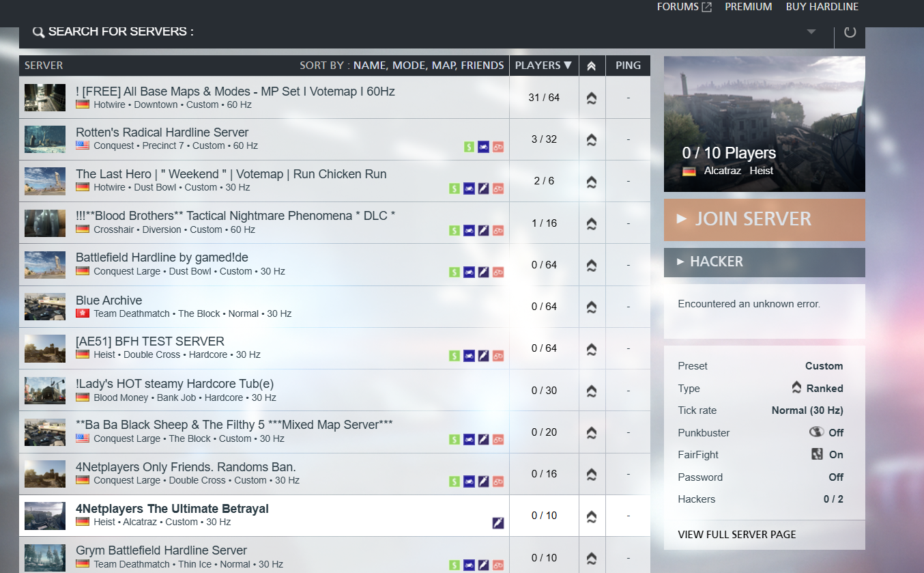
Task: Click green dollar icon in AE51 BFH TEST row
Action: pyautogui.click(x=454, y=356)
